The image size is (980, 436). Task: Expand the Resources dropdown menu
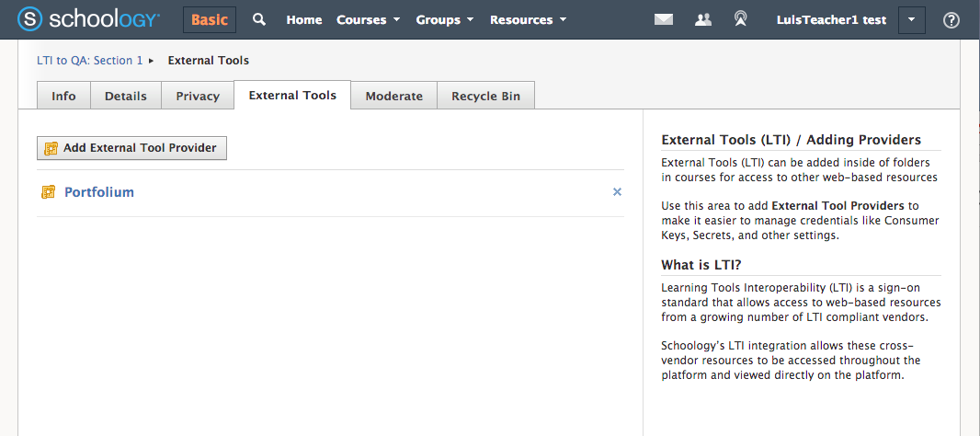[528, 19]
